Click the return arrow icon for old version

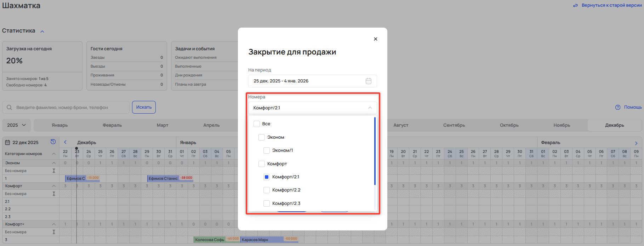[575, 6]
